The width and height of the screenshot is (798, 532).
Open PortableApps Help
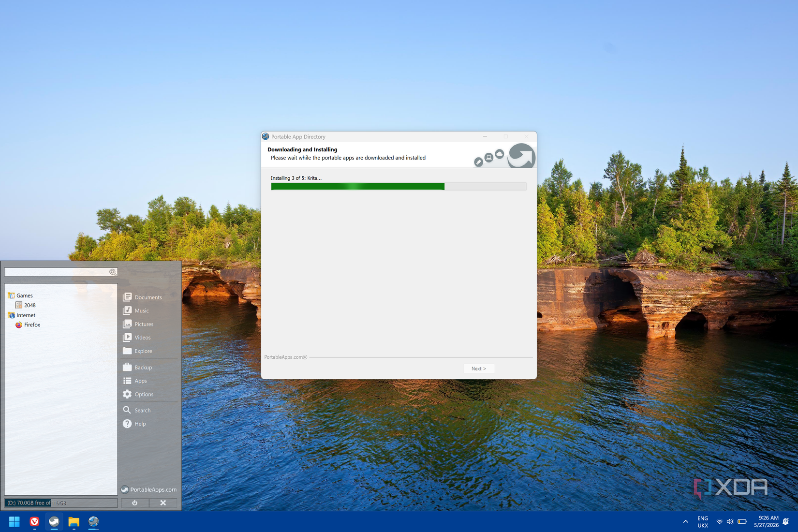tap(134, 424)
